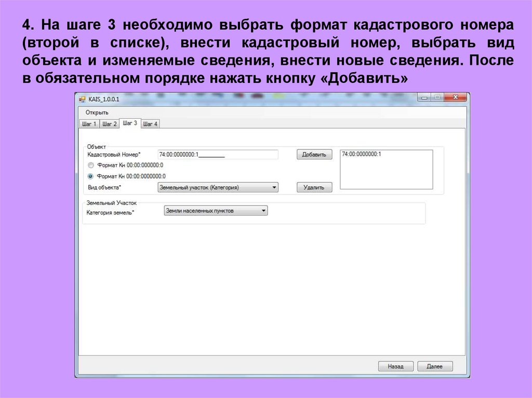Maximize the KAIS window
Screen dimensions: 532x398
(x=437, y=98)
